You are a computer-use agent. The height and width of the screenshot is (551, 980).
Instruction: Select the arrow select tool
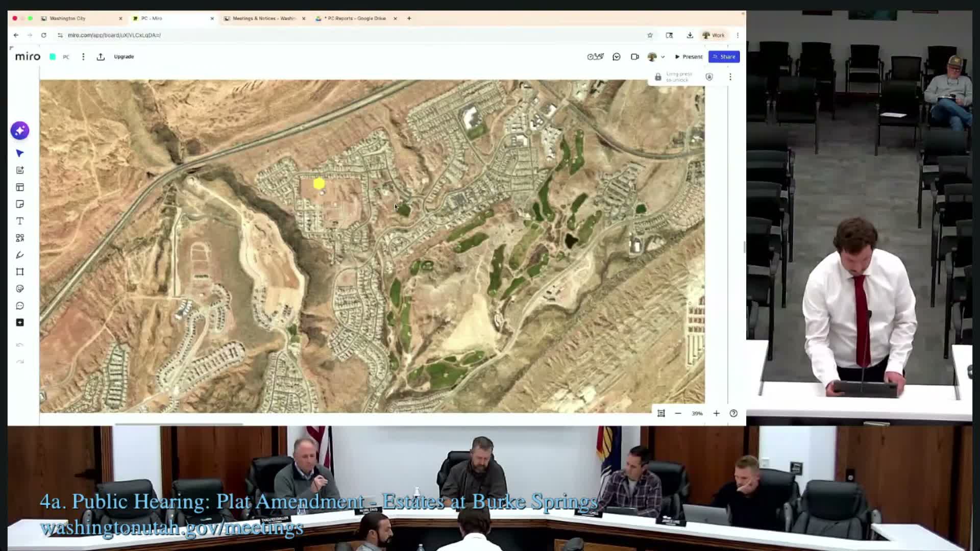19,153
